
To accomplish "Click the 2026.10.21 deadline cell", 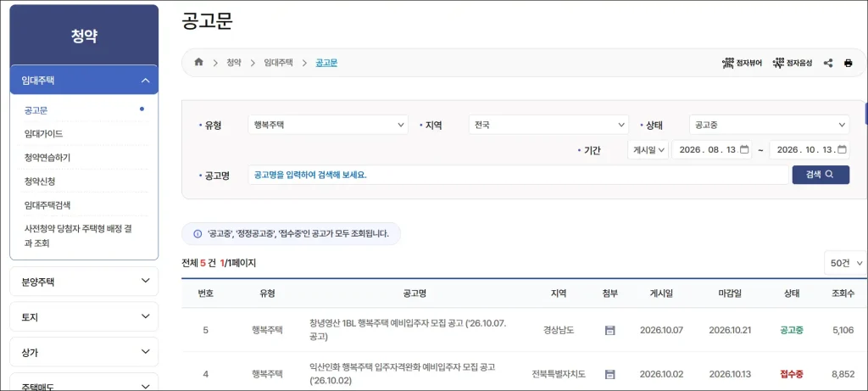I will pos(731,331).
